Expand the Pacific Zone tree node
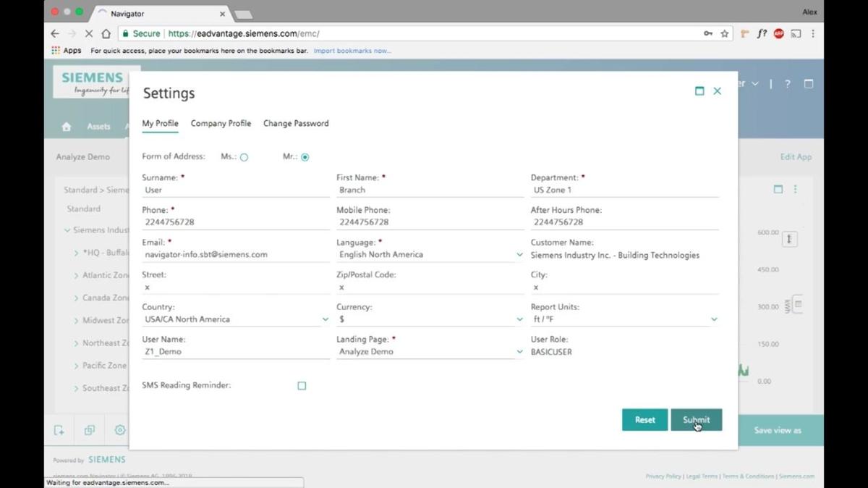868x488 pixels. pyautogui.click(x=76, y=366)
